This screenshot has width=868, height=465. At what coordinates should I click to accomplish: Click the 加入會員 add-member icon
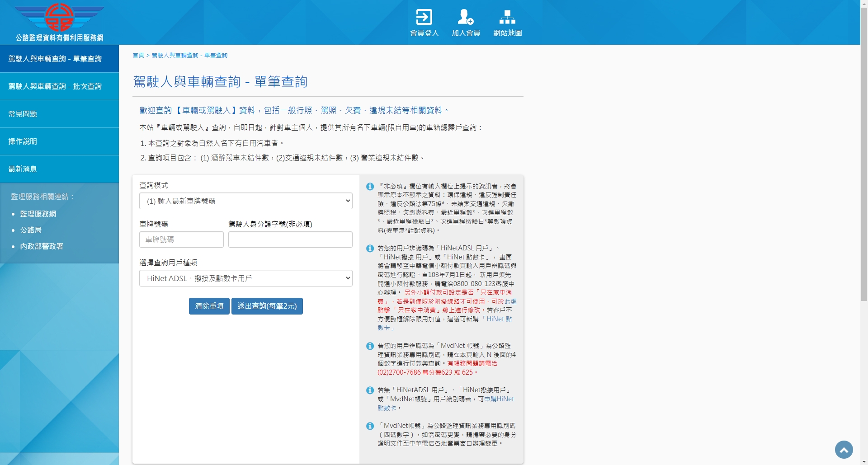coord(466,17)
